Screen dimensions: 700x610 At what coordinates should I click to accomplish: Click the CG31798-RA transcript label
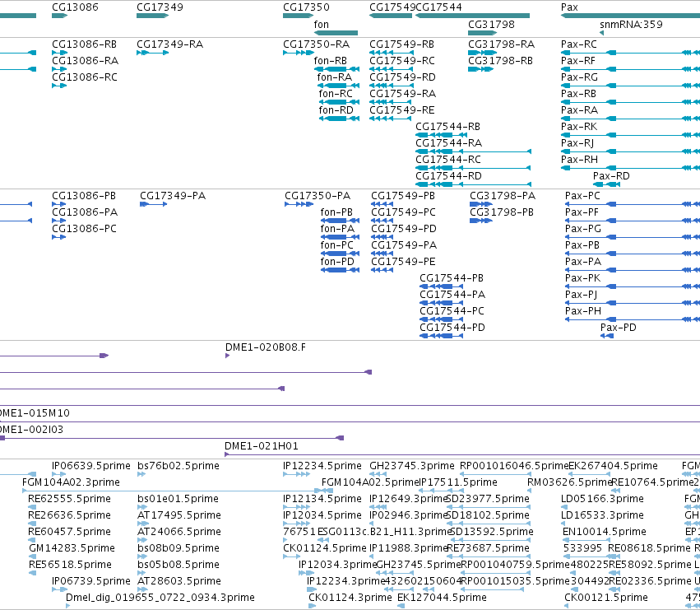point(501,44)
